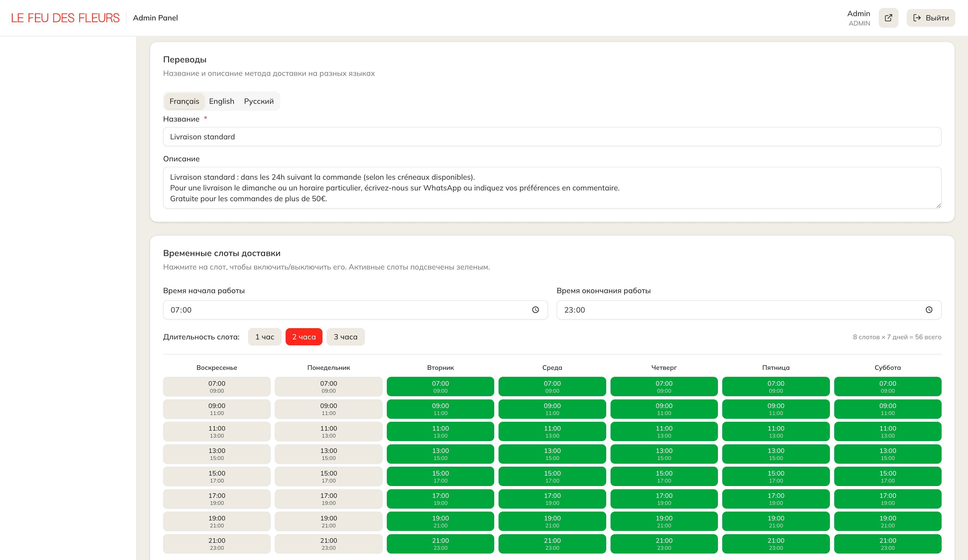The width and height of the screenshot is (968, 560).
Task: Toggle off Thursday 15:00–17:00 slot
Action: pos(664,476)
